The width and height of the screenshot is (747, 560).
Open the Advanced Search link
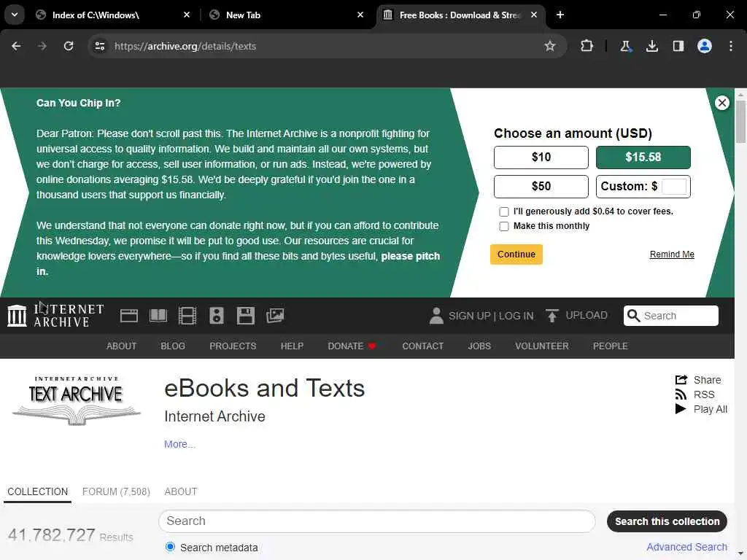686,547
